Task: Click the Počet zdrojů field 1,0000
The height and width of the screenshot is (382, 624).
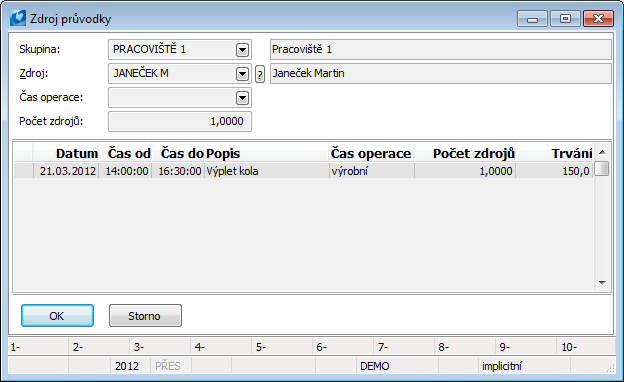Action: point(180,121)
